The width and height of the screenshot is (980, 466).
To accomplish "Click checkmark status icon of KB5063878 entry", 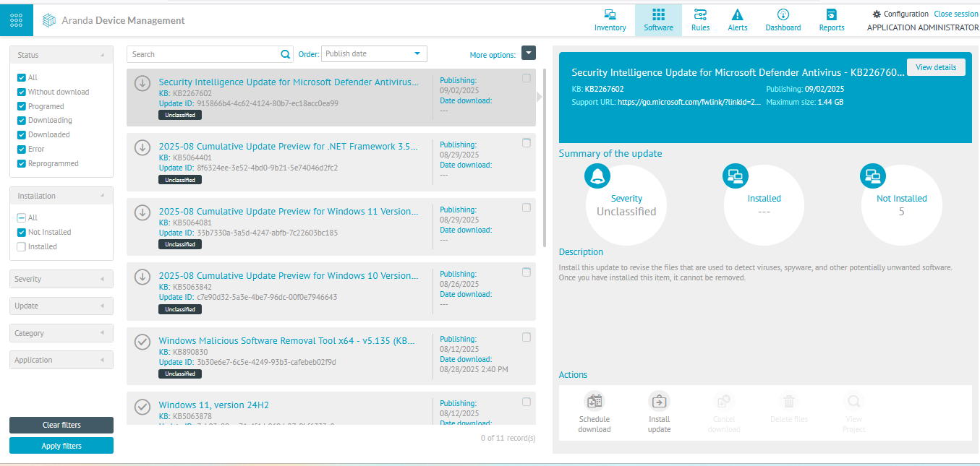I will (142, 406).
